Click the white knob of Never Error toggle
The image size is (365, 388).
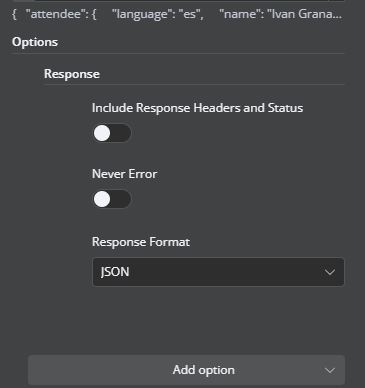[x=102, y=199]
